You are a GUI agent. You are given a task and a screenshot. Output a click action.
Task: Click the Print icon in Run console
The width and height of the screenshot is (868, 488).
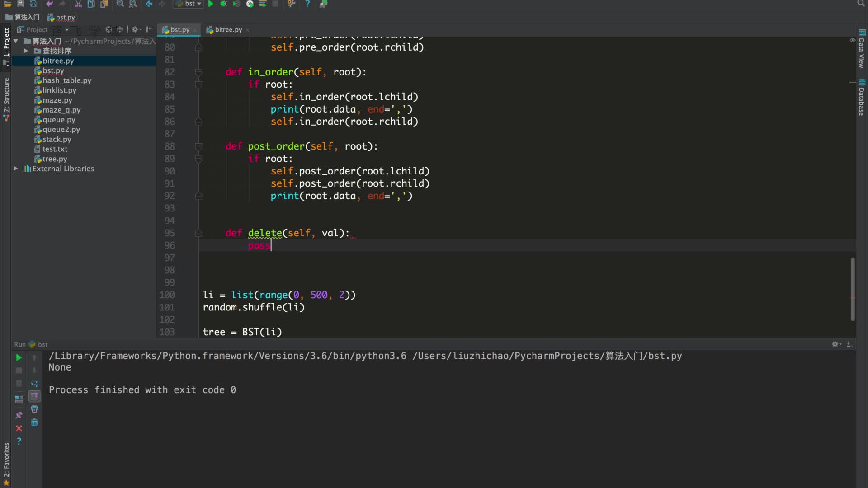click(x=34, y=409)
